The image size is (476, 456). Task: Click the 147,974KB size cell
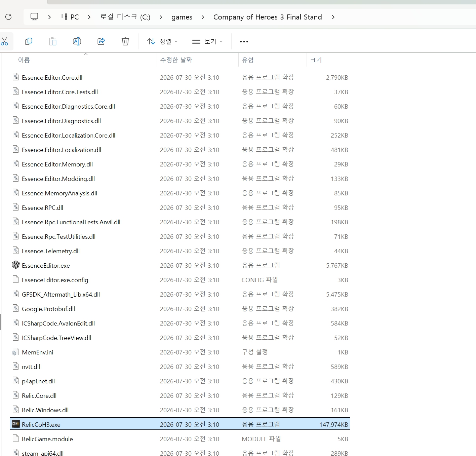point(333,424)
